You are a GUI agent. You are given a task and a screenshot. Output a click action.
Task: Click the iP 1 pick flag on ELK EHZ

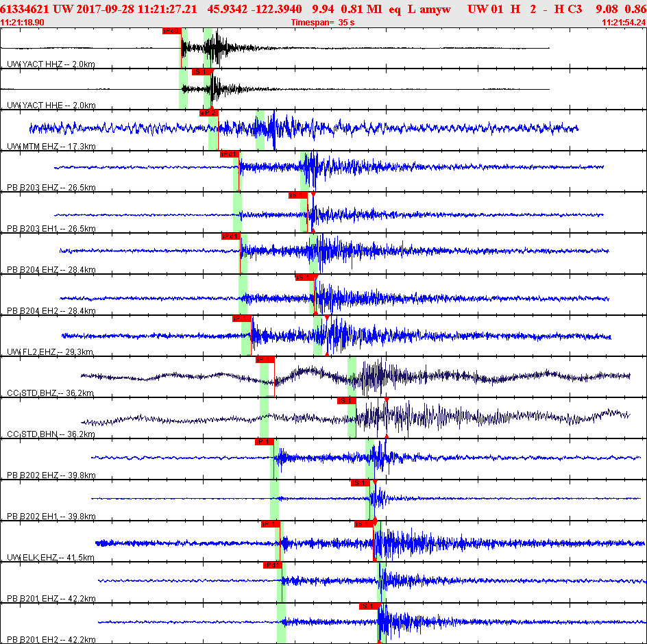[x=271, y=524]
